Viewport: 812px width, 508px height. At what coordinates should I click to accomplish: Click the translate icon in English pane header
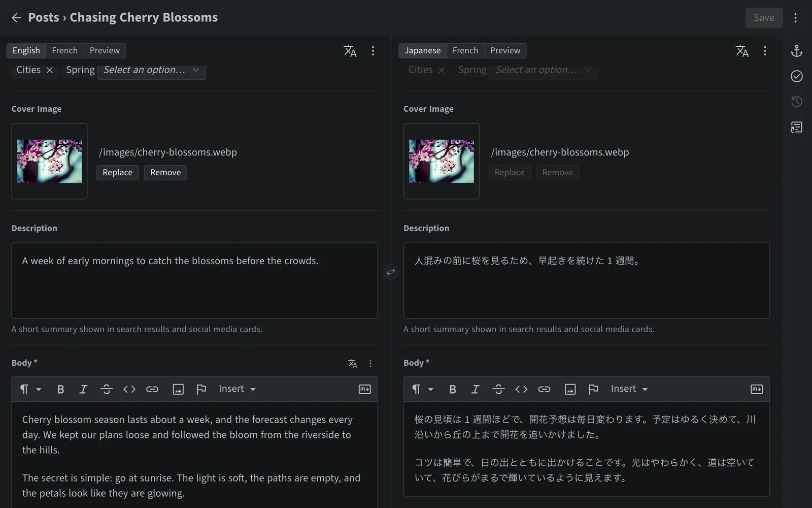350,51
